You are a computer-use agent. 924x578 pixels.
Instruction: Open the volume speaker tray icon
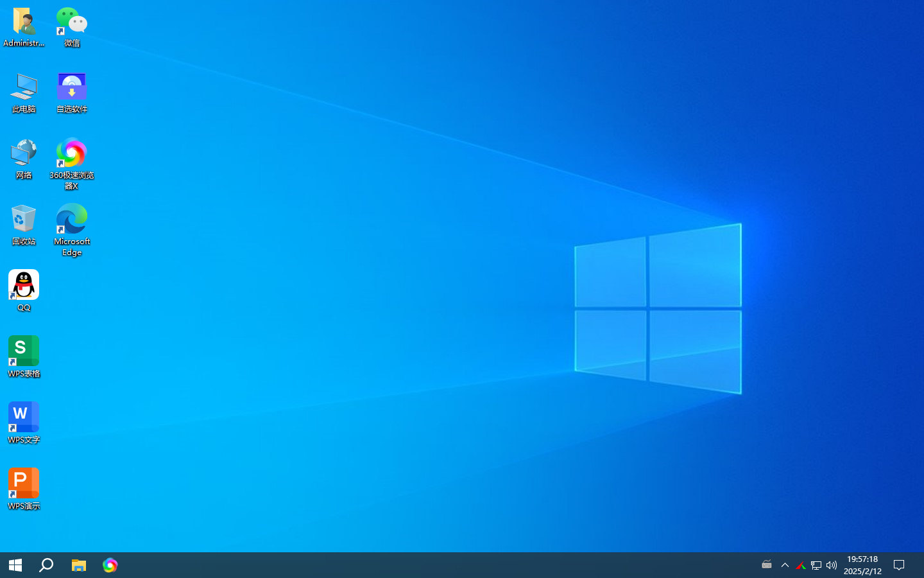[x=832, y=565]
